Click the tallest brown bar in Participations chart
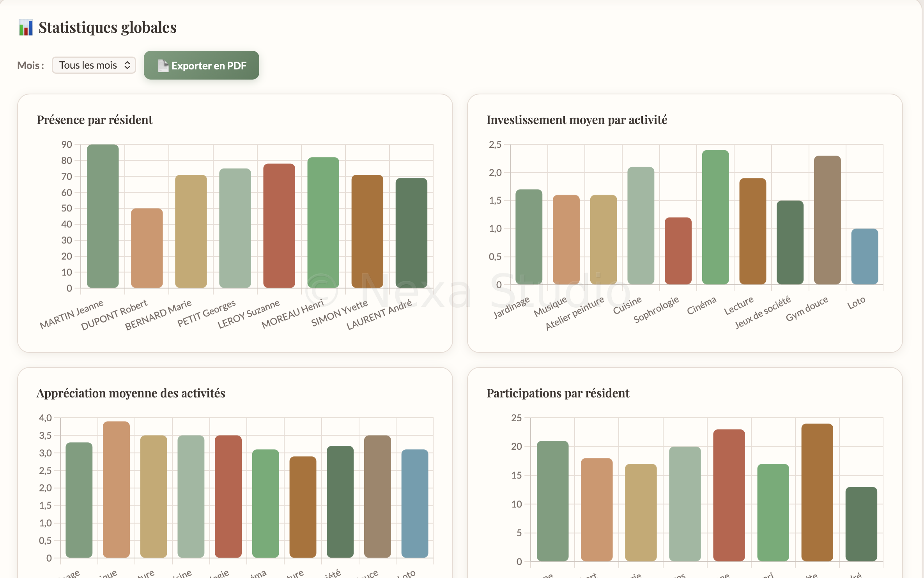Screen dimensions: 924x578 point(817,493)
